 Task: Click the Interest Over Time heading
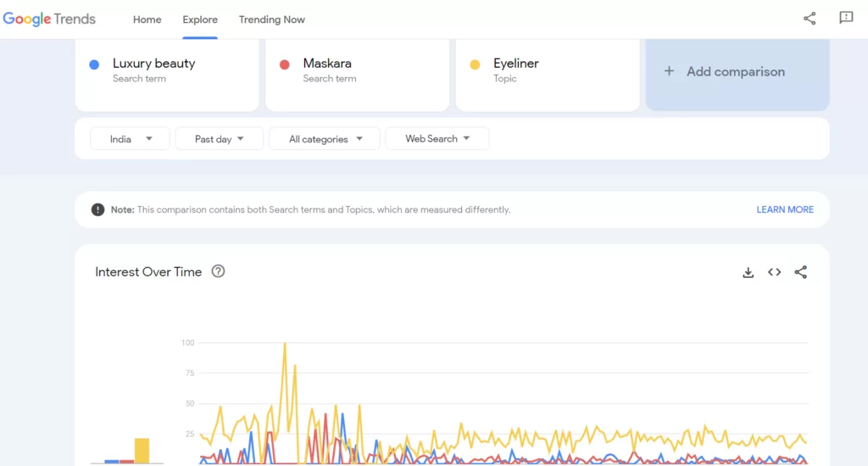coord(148,272)
